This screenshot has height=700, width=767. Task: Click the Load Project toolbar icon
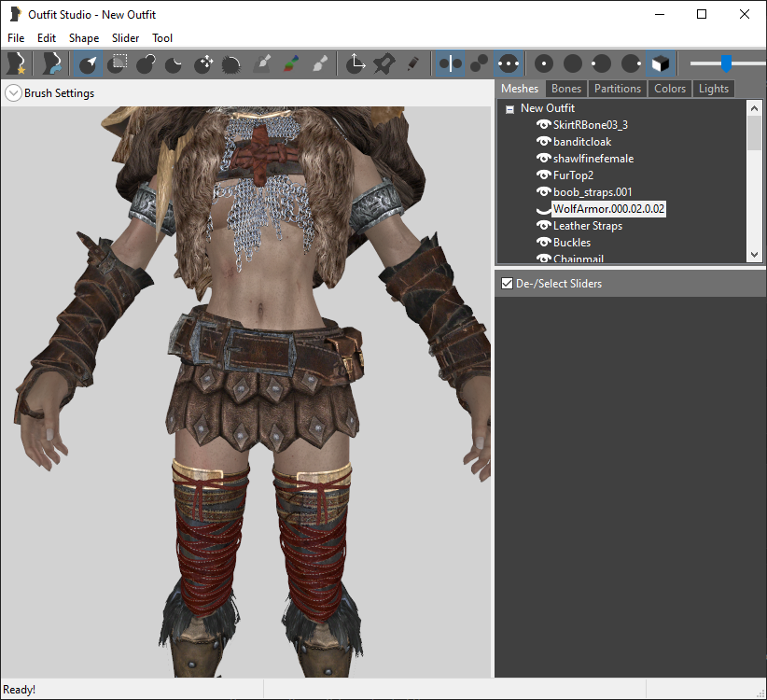click(51, 63)
